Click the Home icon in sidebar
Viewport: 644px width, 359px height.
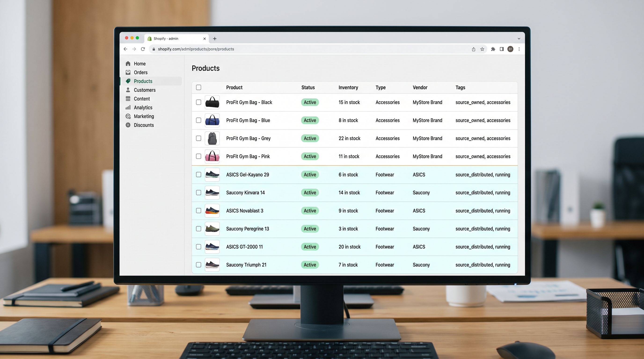pos(128,64)
